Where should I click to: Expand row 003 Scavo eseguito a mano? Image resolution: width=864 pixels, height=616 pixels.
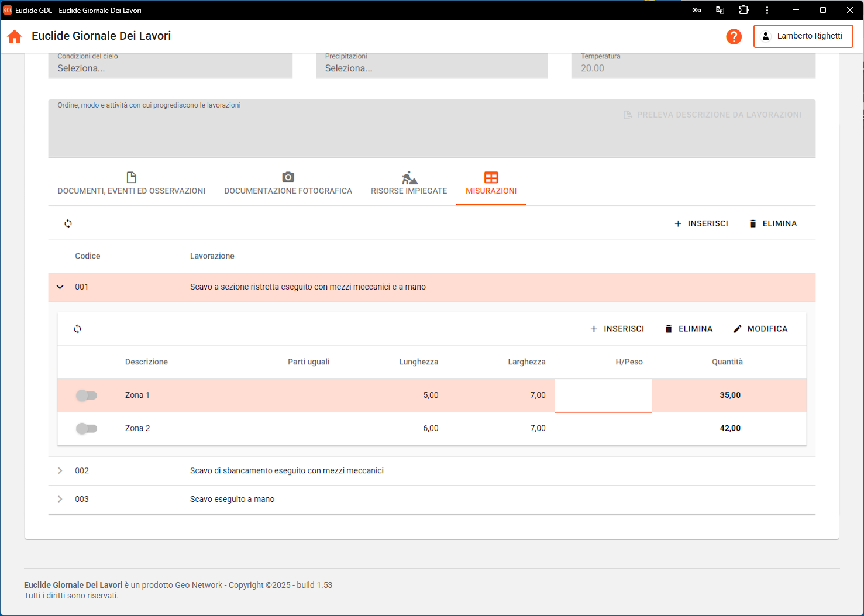point(60,500)
